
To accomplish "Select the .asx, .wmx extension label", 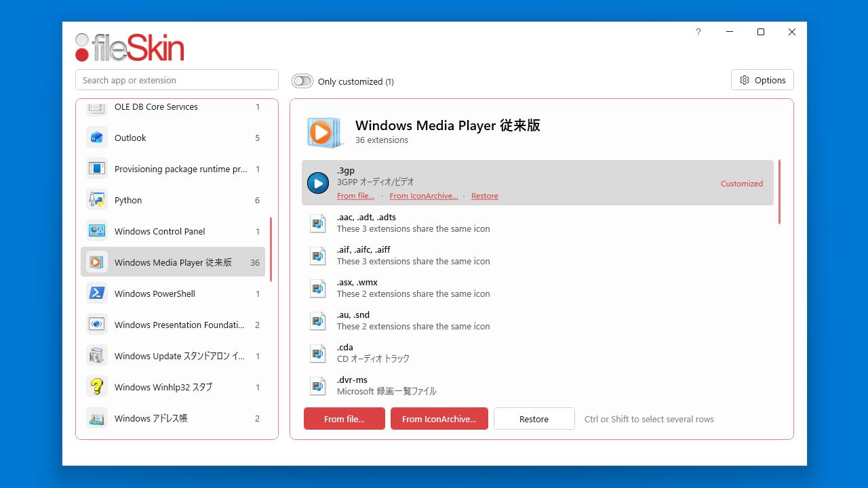I will pyautogui.click(x=357, y=282).
